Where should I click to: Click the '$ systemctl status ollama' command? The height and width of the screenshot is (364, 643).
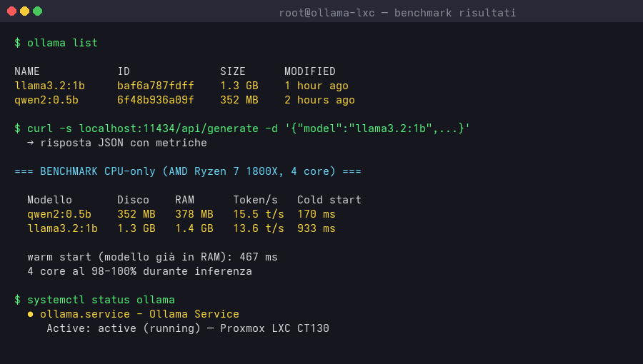[x=95, y=300]
